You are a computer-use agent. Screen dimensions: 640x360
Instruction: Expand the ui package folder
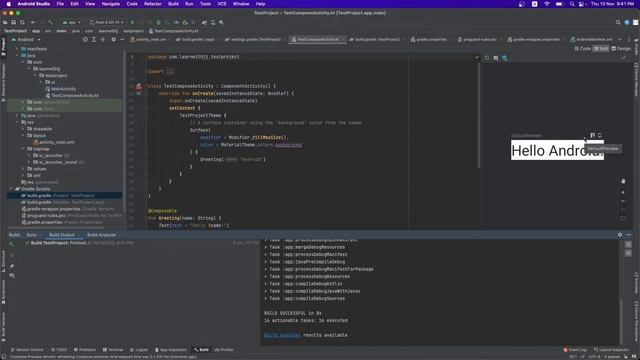(x=41, y=82)
